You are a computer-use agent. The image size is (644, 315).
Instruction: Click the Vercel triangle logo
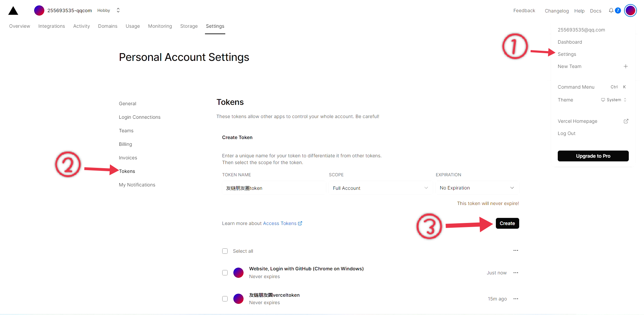coord(13,11)
